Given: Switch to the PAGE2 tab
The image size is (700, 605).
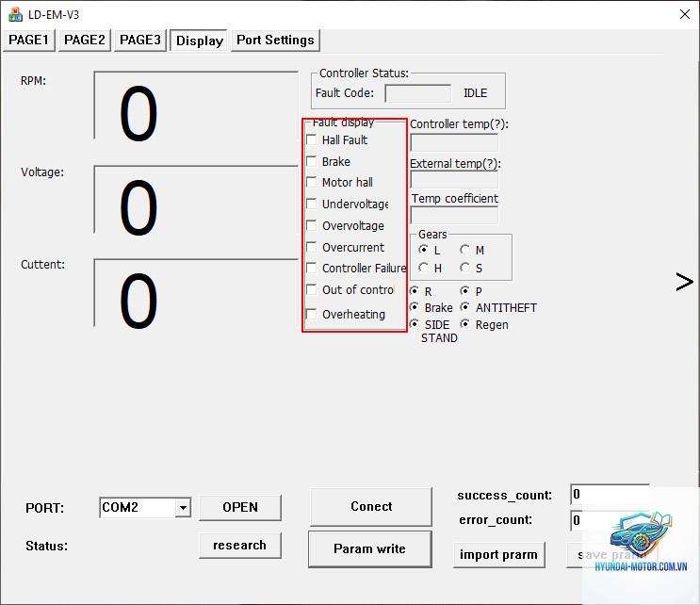Looking at the screenshot, I should [85, 41].
